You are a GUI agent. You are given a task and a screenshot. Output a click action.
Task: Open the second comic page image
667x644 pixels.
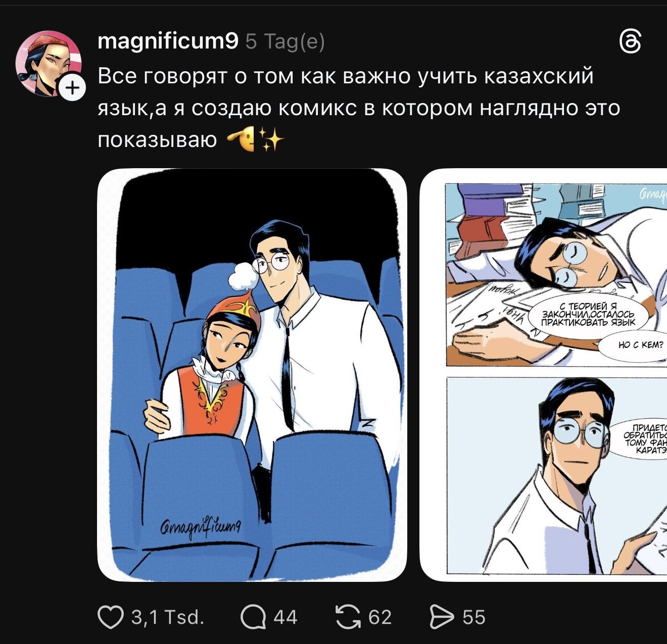point(543,375)
